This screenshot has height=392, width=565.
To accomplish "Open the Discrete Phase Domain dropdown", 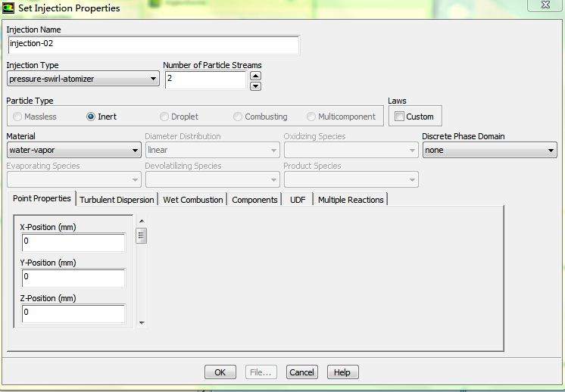I will [x=490, y=150].
